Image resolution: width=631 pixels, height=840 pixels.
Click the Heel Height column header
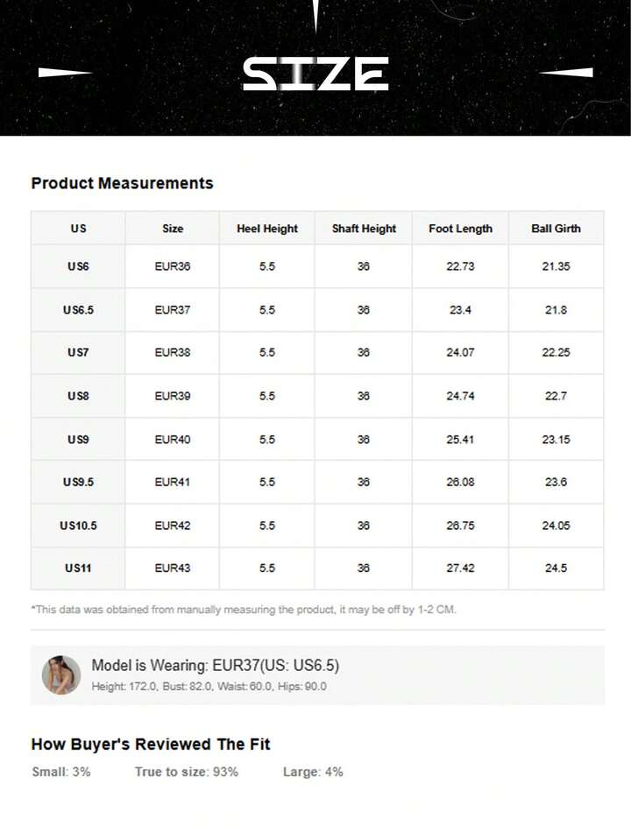[267, 229]
